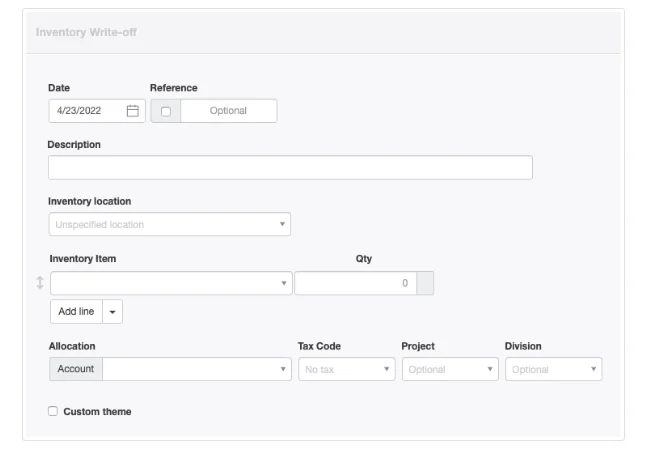Open the calendar date picker icon
This screenshot has height=454, width=646.
coord(133,111)
